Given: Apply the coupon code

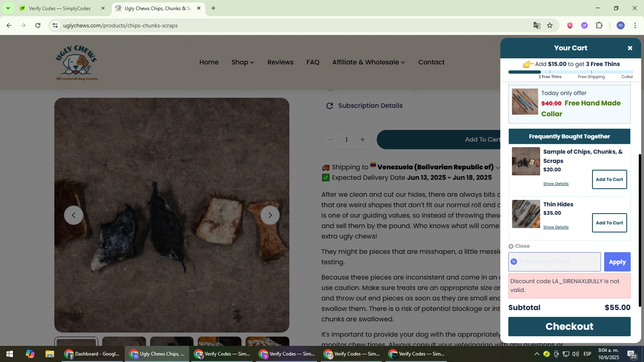Looking at the screenshot, I should pyautogui.click(x=617, y=262).
